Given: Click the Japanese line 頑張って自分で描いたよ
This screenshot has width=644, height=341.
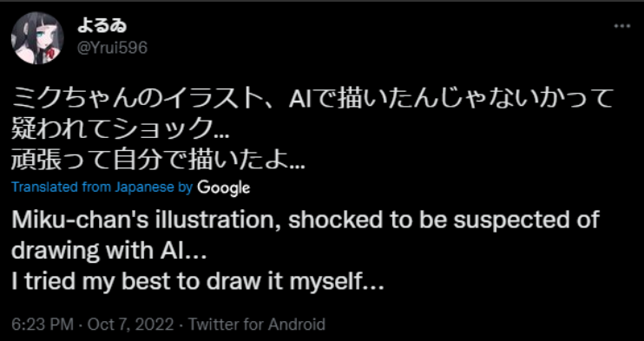Looking at the screenshot, I should pos(158,161).
